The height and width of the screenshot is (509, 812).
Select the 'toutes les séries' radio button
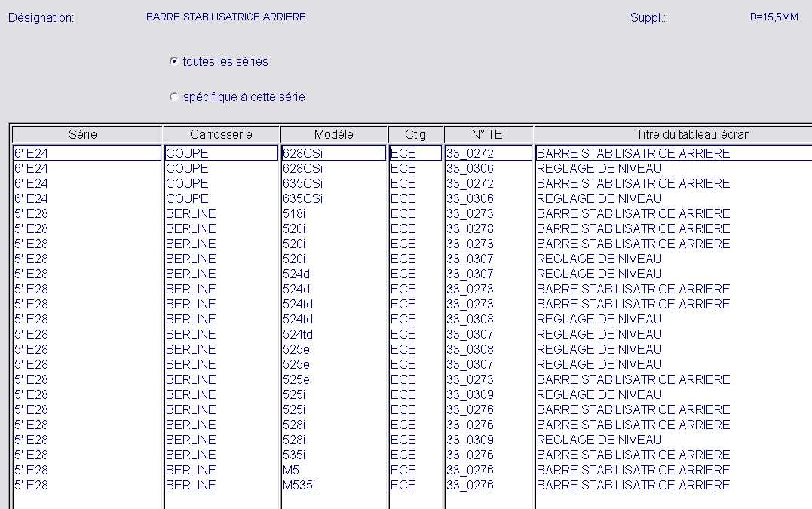coord(174,62)
